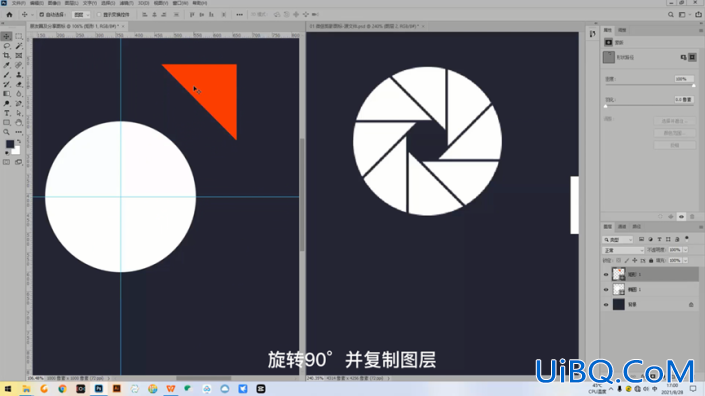Open Photoshop from the Windows taskbar

pos(98,389)
